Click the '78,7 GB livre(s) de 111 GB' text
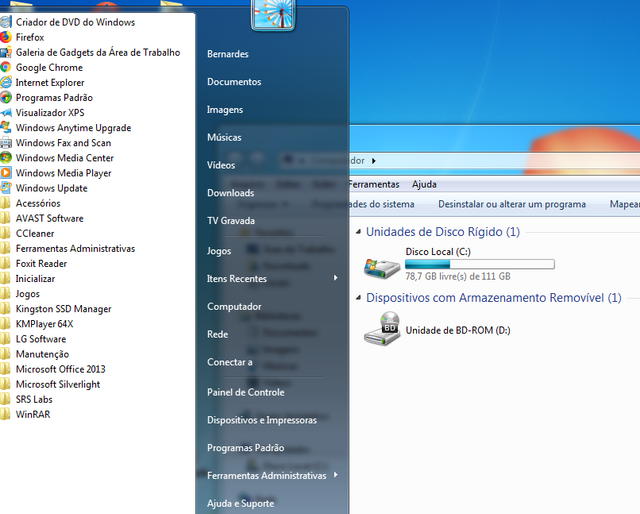Image resolution: width=640 pixels, height=514 pixels. tap(458, 276)
